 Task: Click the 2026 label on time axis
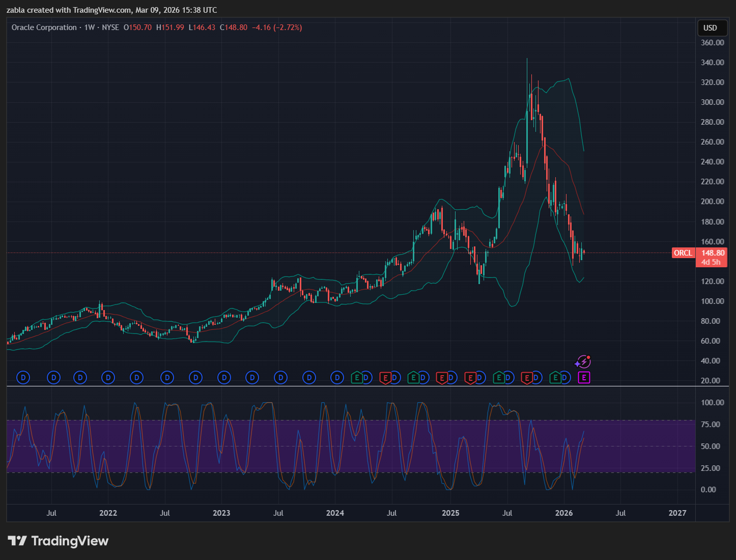coord(564,513)
